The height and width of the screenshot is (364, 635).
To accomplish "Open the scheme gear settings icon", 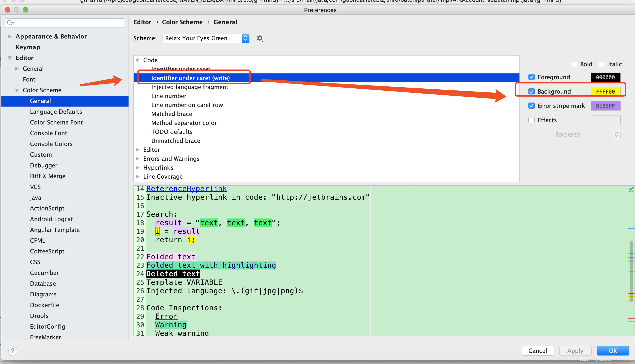I will [x=260, y=38].
